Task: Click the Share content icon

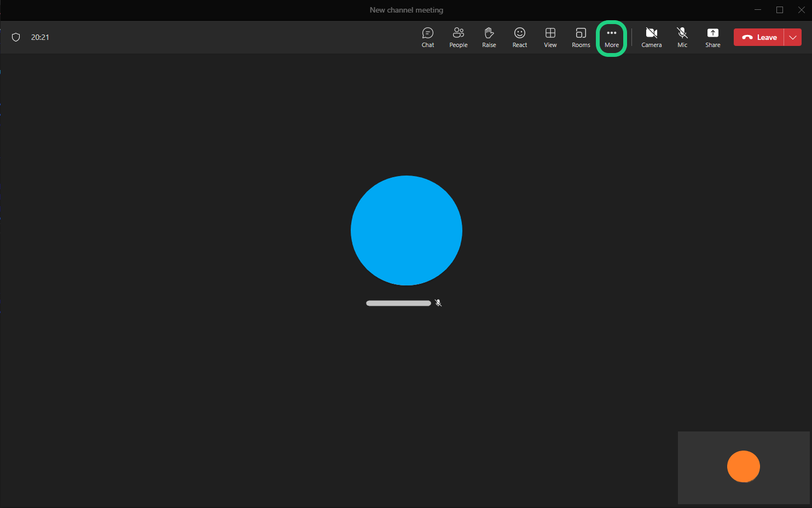Action: [712, 37]
